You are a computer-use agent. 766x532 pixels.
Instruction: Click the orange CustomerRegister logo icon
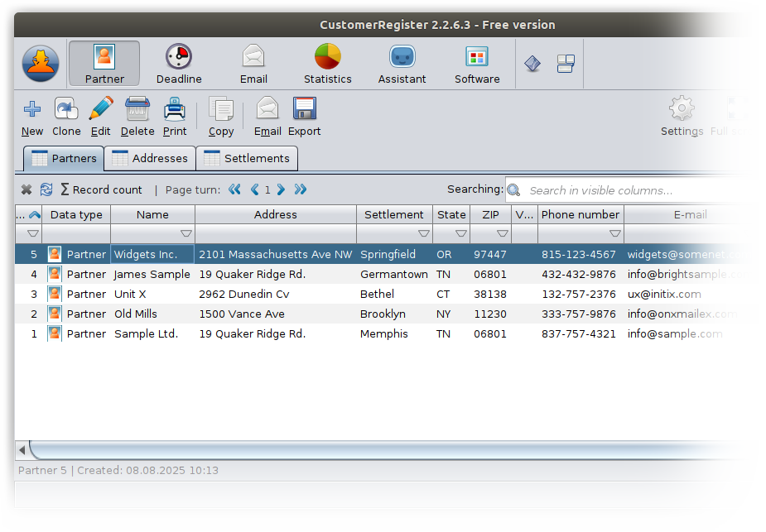click(41, 64)
